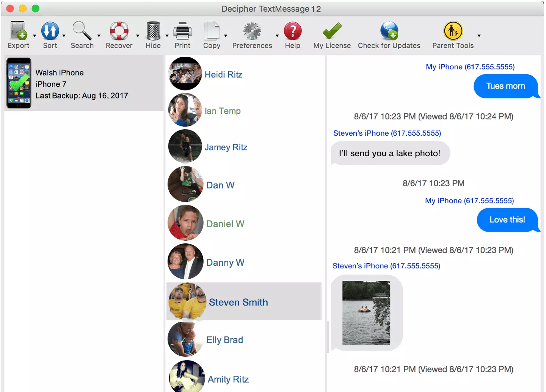Click the Sort arrows icon
The height and width of the screenshot is (392, 546).
[x=50, y=31]
